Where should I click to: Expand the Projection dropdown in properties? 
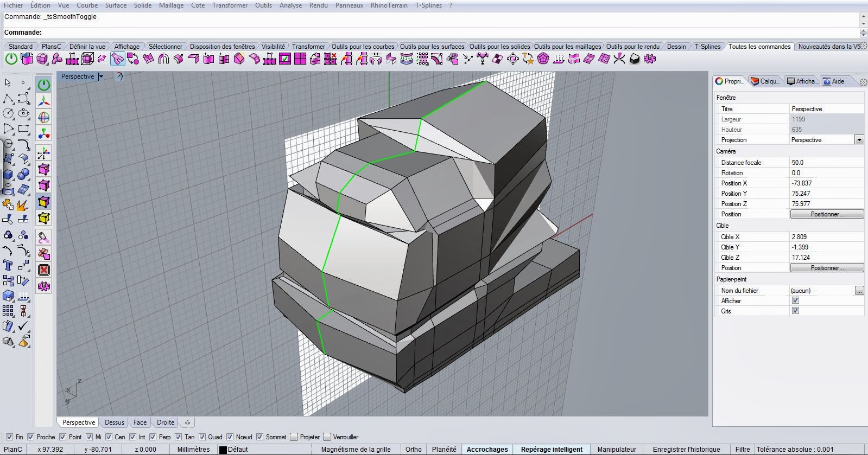(859, 140)
